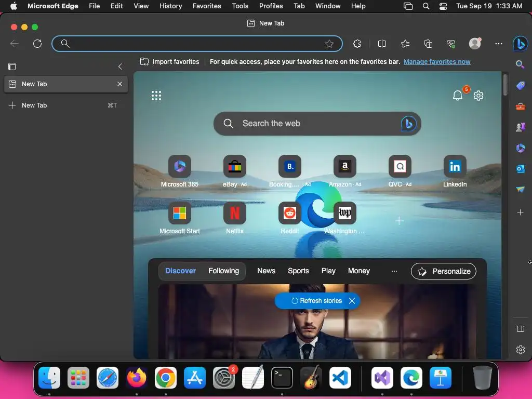This screenshot has height=399, width=532.
Task: Switch to the Sports feed tab
Action: (x=298, y=271)
